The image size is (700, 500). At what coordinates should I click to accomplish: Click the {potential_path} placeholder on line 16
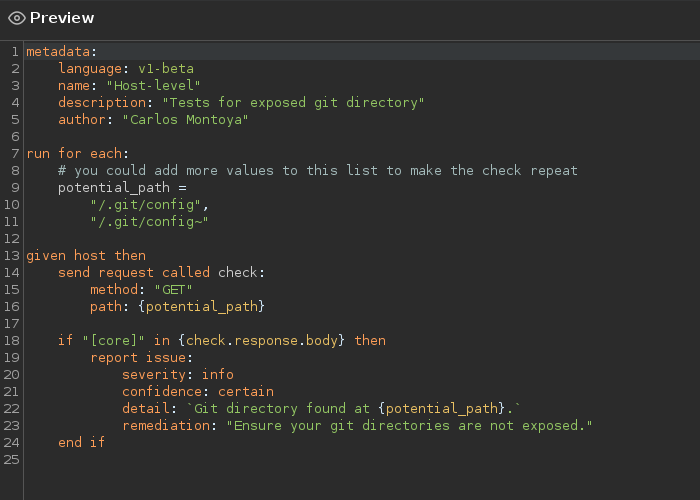tap(202, 307)
